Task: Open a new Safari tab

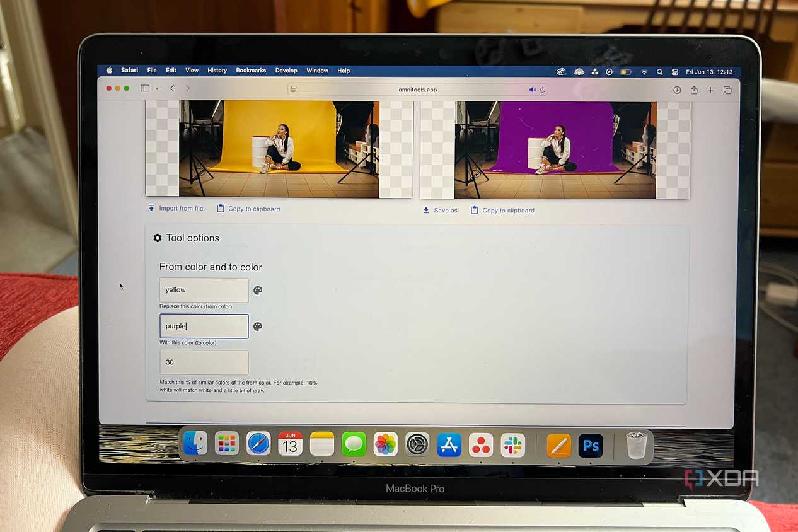Action: pyautogui.click(x=710, y=90)
